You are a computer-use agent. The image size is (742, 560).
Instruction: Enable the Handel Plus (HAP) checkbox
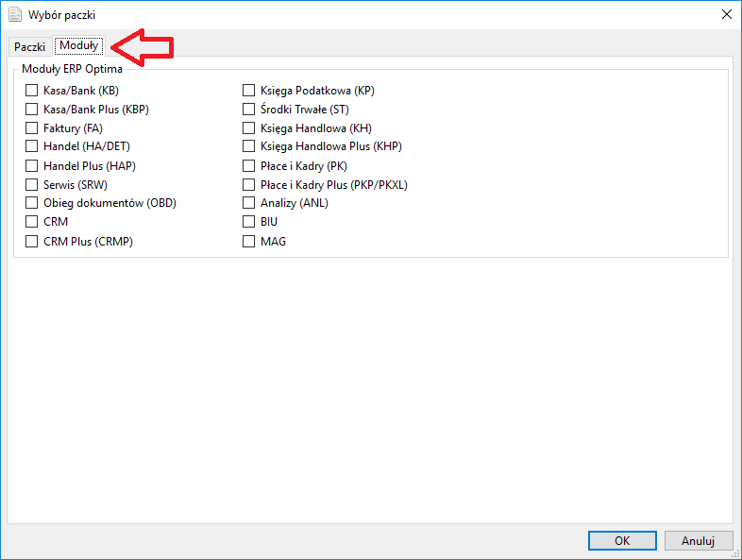tap(32, 165)
